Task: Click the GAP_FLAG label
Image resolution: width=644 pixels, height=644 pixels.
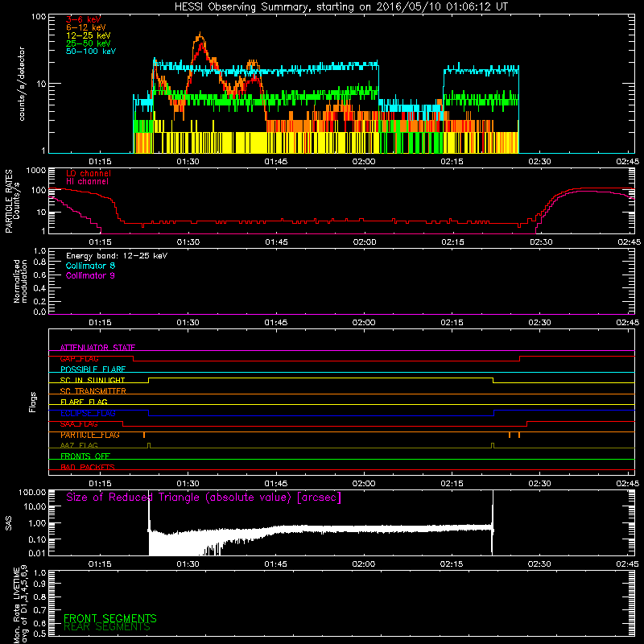Action: point(79,358)
